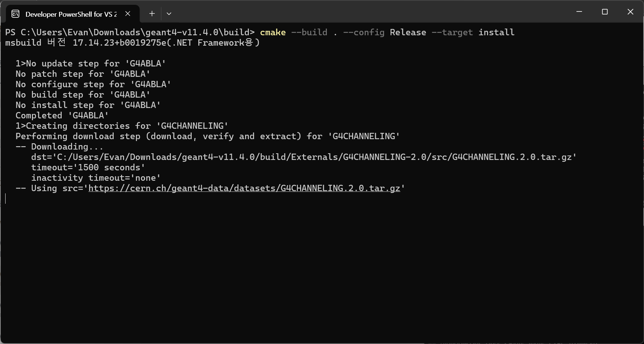Click the cmake command text in the prompt
This screenshot has width=644, height=344.
pos(273,32)
